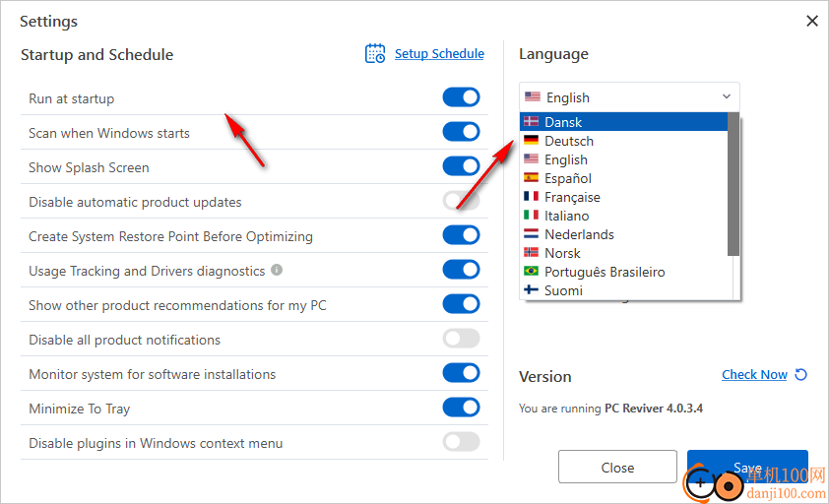Image resolution: width=829 pixels, height=504 pixels.
Task: Click the refresh icon next to Check Now
Action: pyautogui.click(x=801, y=374)
